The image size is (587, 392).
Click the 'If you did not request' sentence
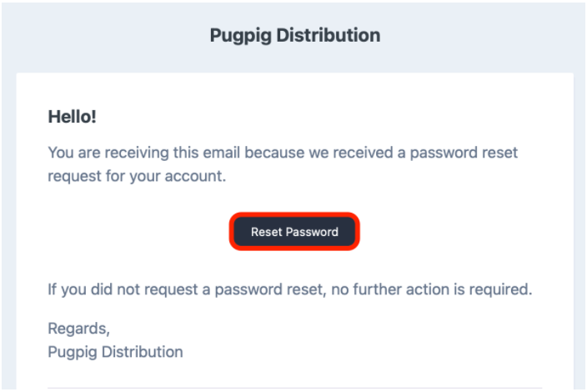coord(290,289)
